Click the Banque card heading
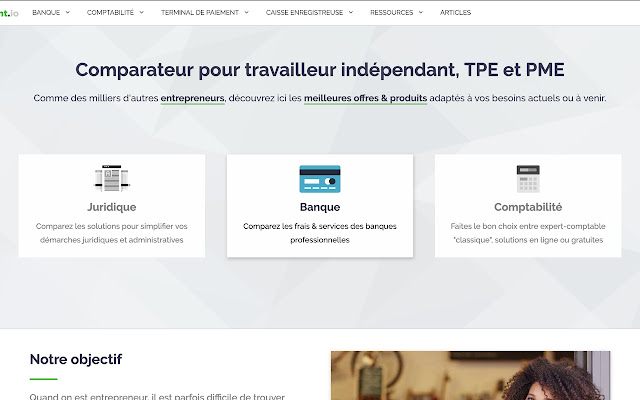The height and width of the screenshot is (400, 640). 320,207
